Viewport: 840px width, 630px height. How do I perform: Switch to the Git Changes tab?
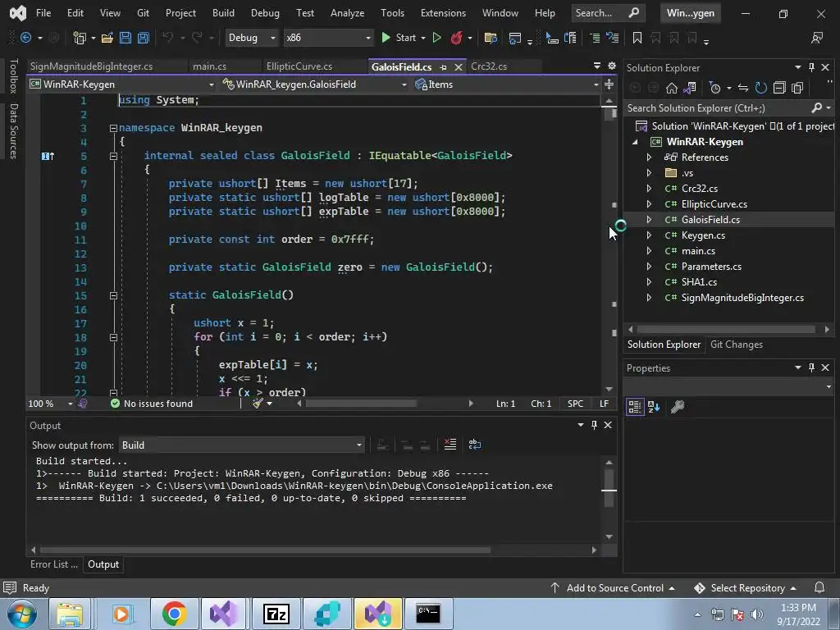(x=736, y=345)
